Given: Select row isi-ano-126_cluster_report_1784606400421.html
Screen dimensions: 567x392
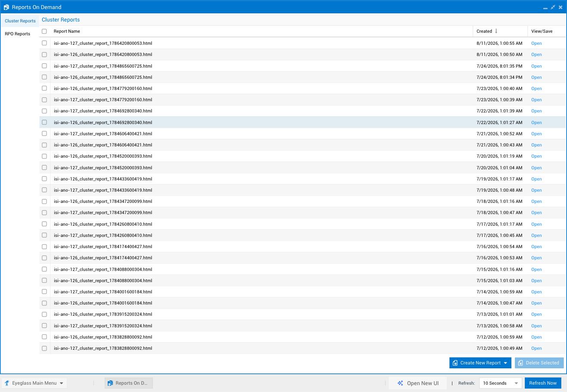Looking at the screenshot, I should point(302,145).
